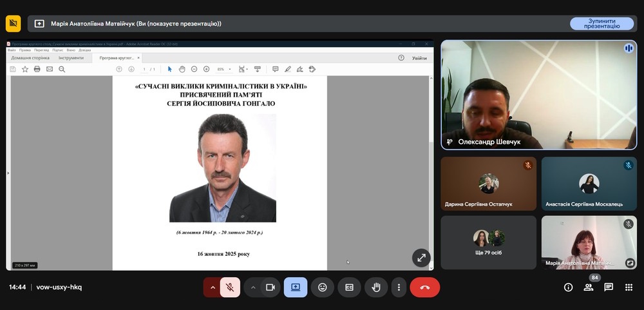Screen dimensions: 644x310
Task: Click the screen share presentation icon
Action: (x=296, y=287)
